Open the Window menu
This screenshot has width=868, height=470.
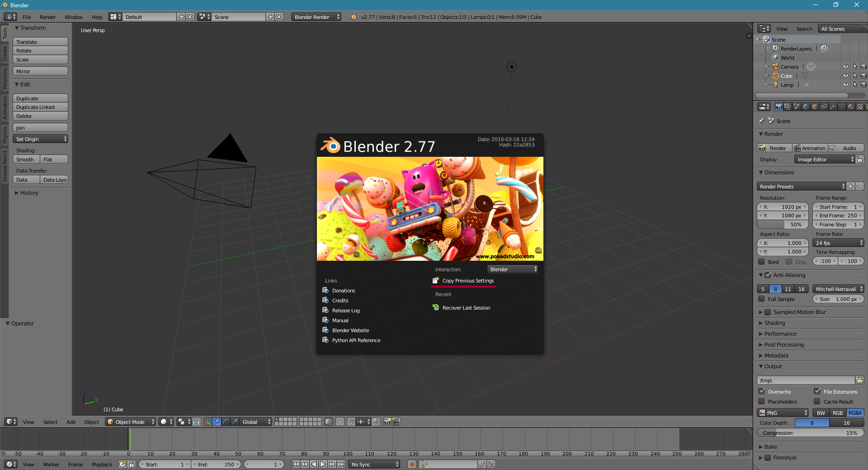coord(73,17)
